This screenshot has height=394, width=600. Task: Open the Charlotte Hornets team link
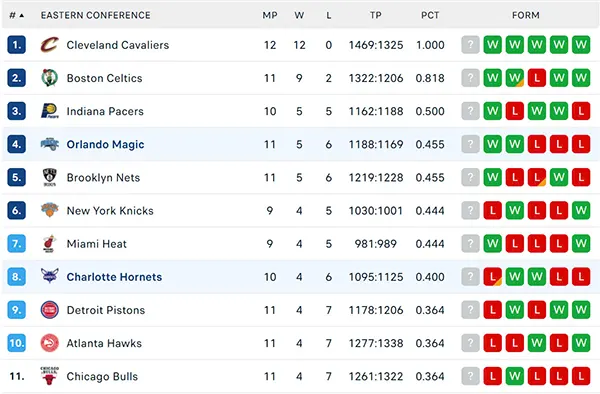coord(114,277)
